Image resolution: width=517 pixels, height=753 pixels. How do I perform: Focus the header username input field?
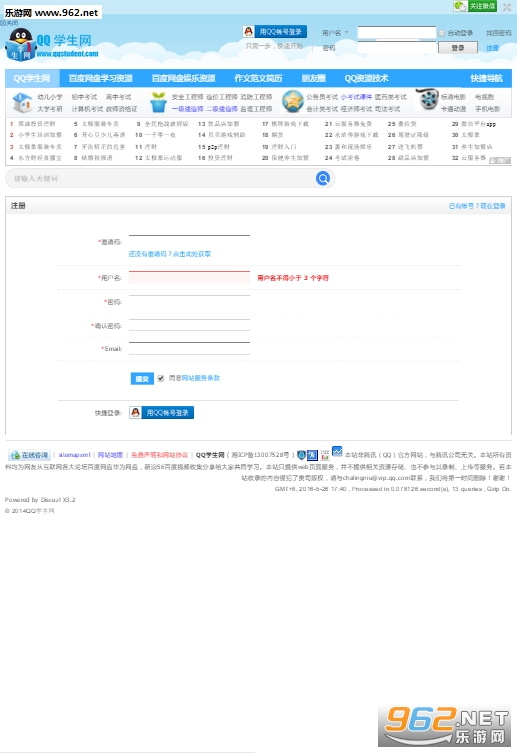click(x=397, y=32)
